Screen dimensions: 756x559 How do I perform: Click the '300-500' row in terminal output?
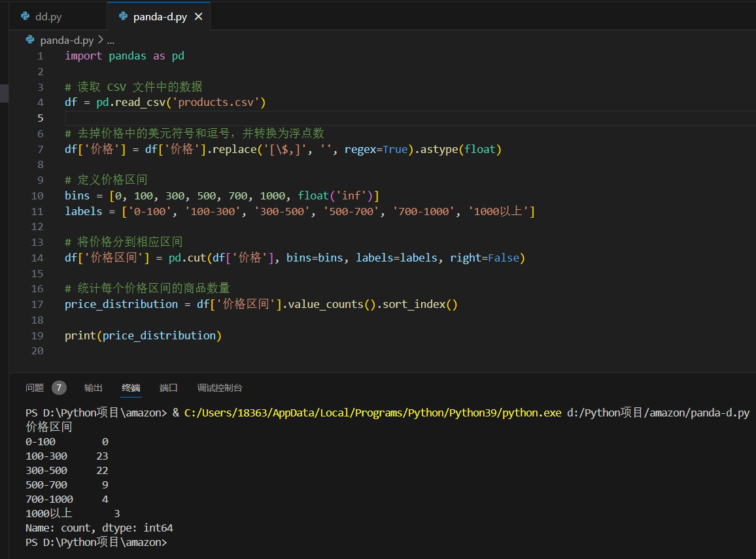tap(67, 470)
